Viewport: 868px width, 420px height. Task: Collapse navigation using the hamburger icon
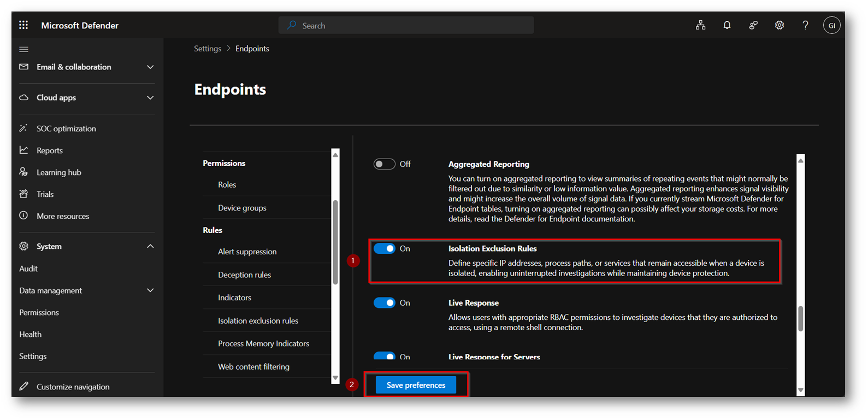click(x=23, y=49)
